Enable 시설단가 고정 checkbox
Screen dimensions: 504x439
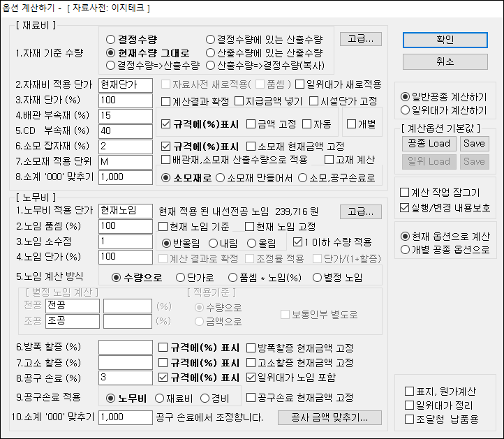tap(343, 102)
